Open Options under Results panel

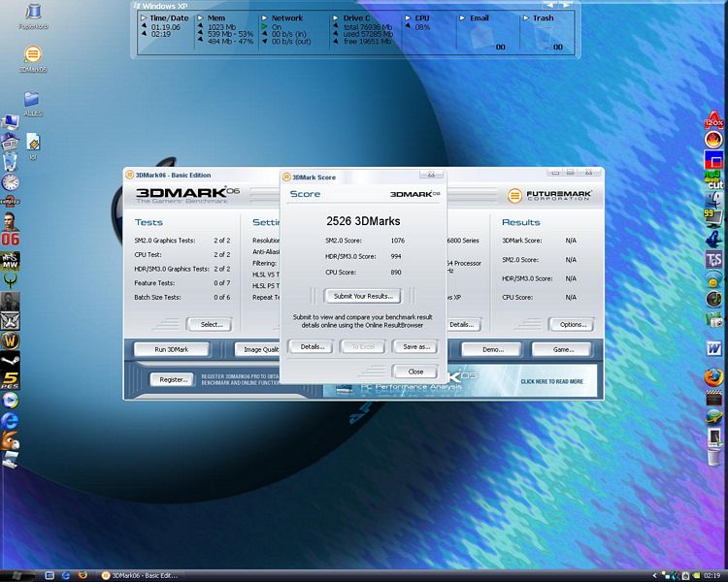pyautogui.click(x=573, y=324)
